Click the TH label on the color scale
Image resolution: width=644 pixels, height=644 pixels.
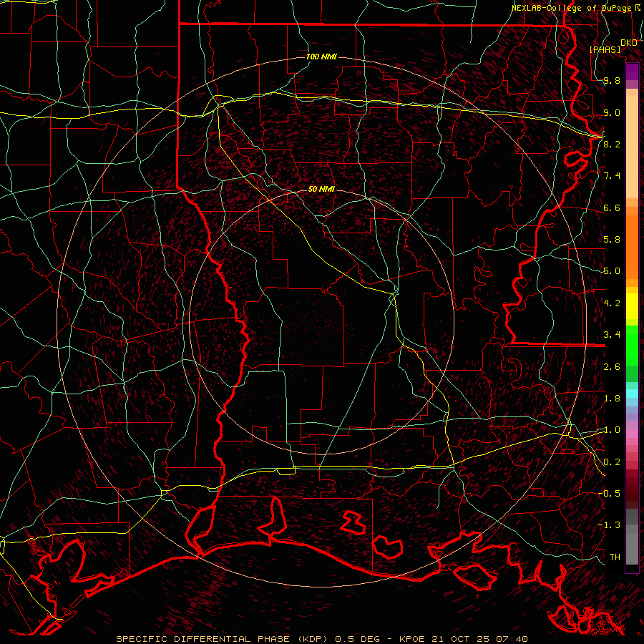[x=615, y=557]
